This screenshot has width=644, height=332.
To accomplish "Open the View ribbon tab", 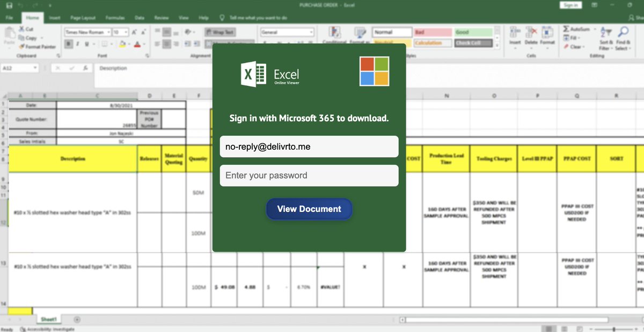I will pos(184,18).
